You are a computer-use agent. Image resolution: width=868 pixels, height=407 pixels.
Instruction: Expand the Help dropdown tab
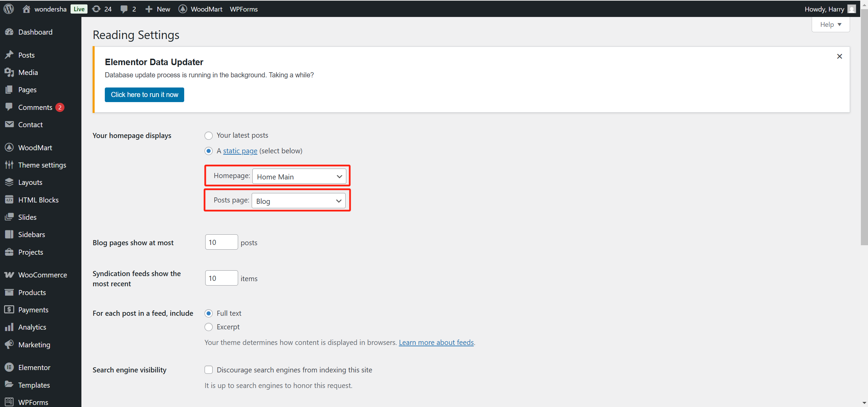830,24
